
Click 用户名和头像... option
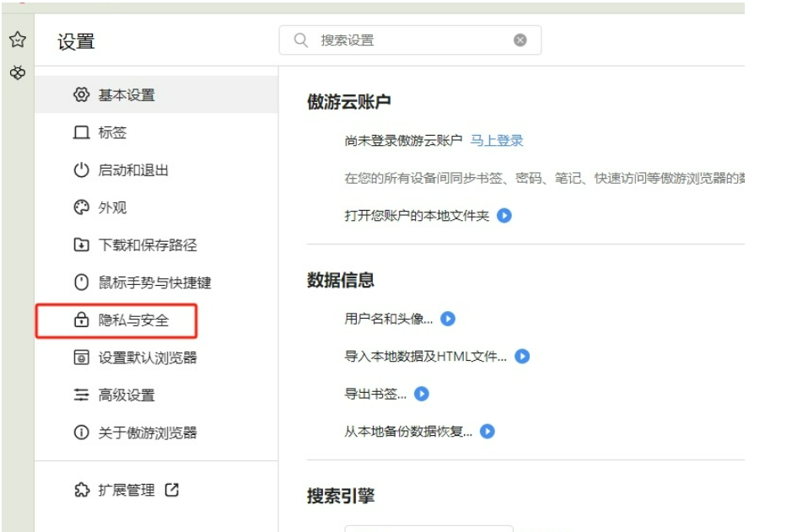[x=389, y=319]
